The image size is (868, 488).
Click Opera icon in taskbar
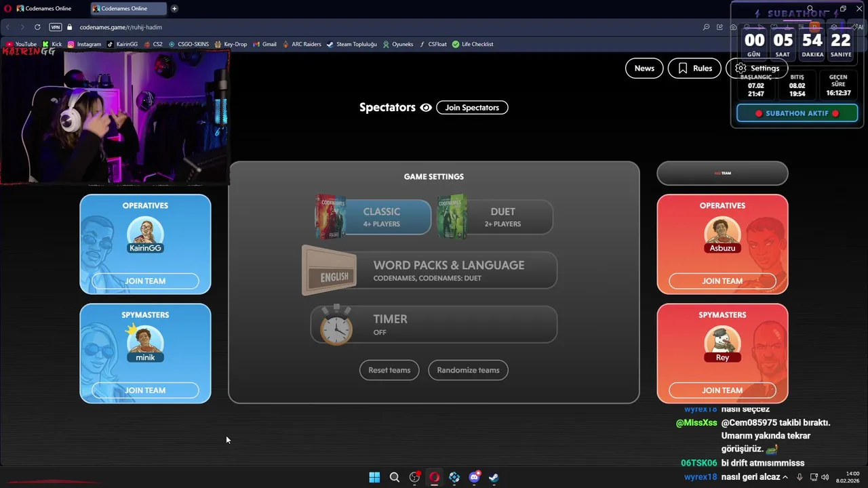pyautogui.click(x=435, y=477)
